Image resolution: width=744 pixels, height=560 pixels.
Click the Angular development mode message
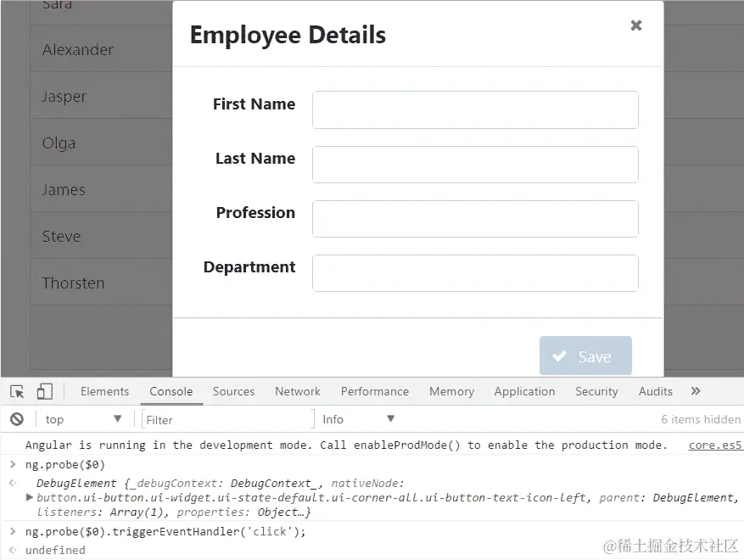click(346, 445)
